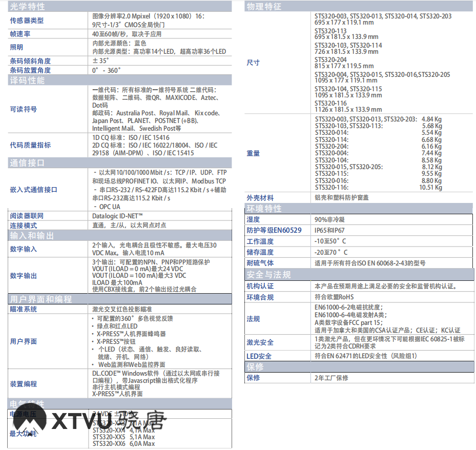Click the 直通，主/从，以太网点对点 value

[129, 226]
